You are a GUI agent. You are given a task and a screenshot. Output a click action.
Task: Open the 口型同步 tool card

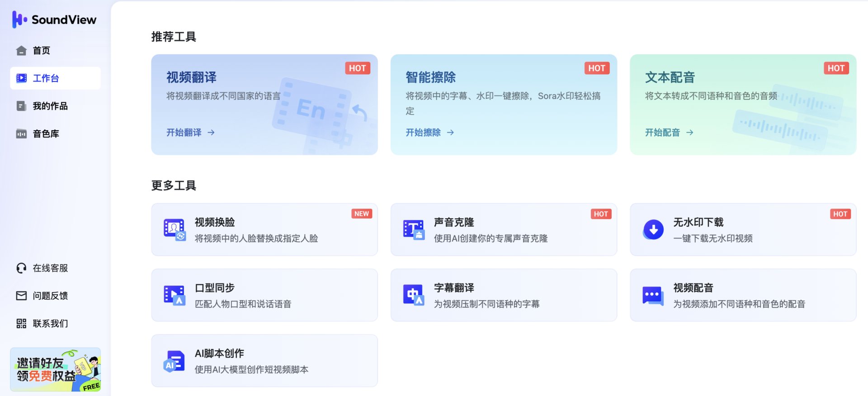click(x=264, y=295)
